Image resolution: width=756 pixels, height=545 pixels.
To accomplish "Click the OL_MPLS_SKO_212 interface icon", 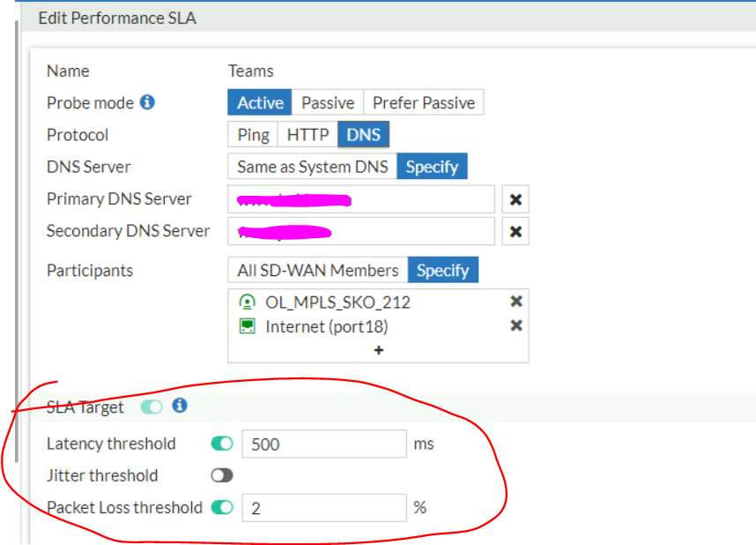I will coord(247,302).
